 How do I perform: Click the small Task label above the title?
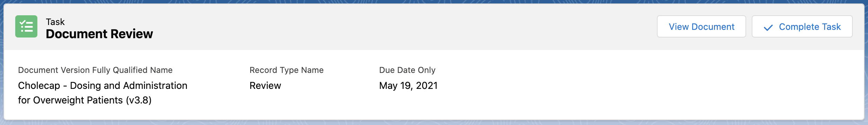(x=55, y=22)
